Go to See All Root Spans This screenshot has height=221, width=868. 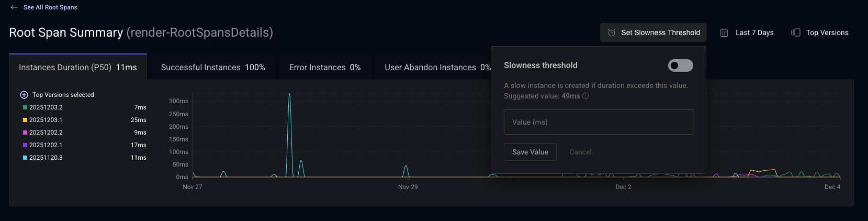pos(50,7)
